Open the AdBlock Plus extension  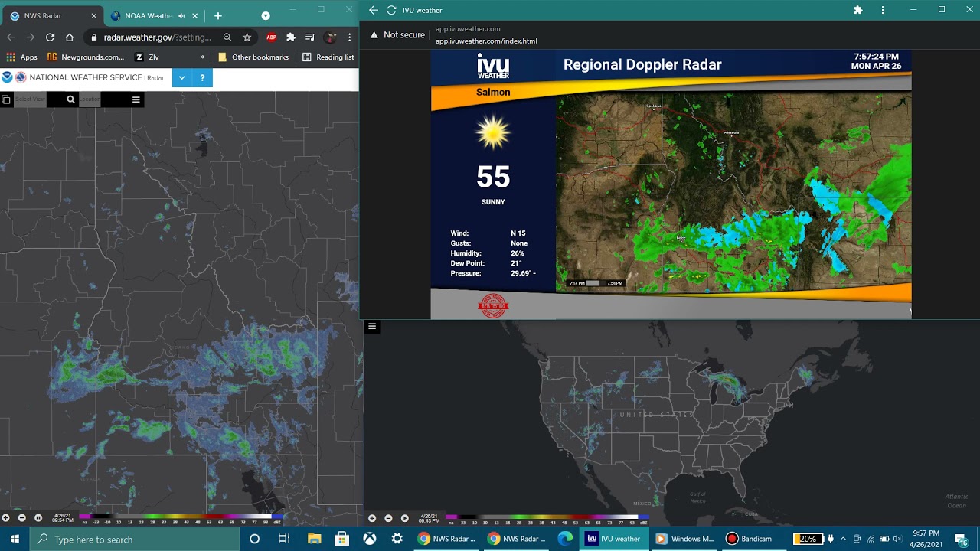pos(271,37)
